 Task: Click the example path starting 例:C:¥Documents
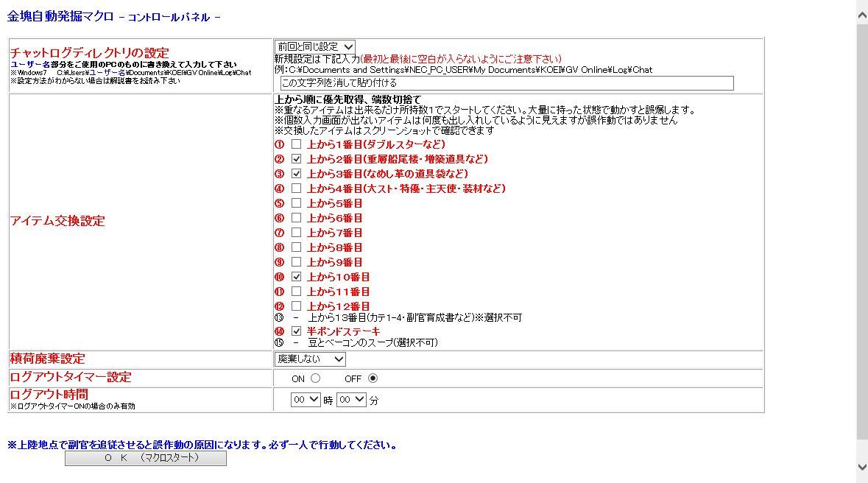pos(463,70)
